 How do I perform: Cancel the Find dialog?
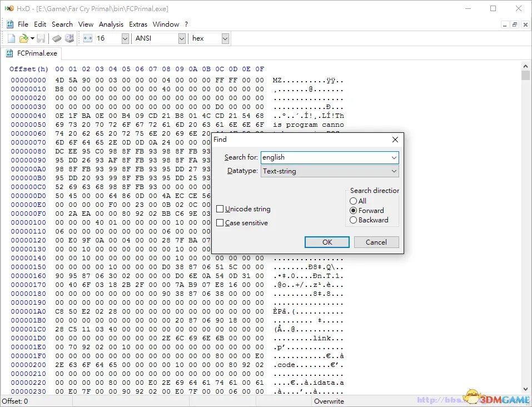point(376,242)
